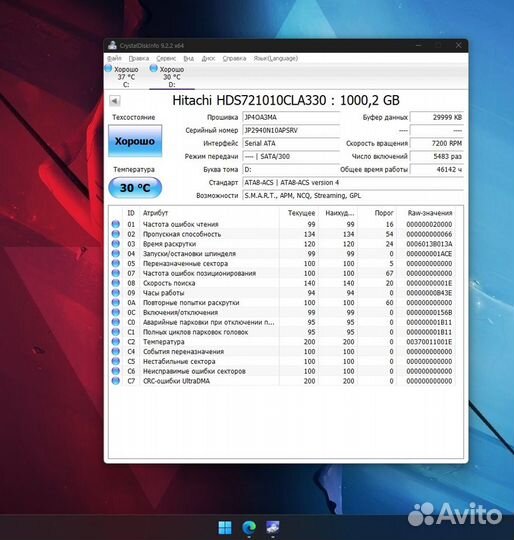Viewport: 514px width, 540px height.
Task: Open the Правка menu
Action: click(x=139, y=58)
